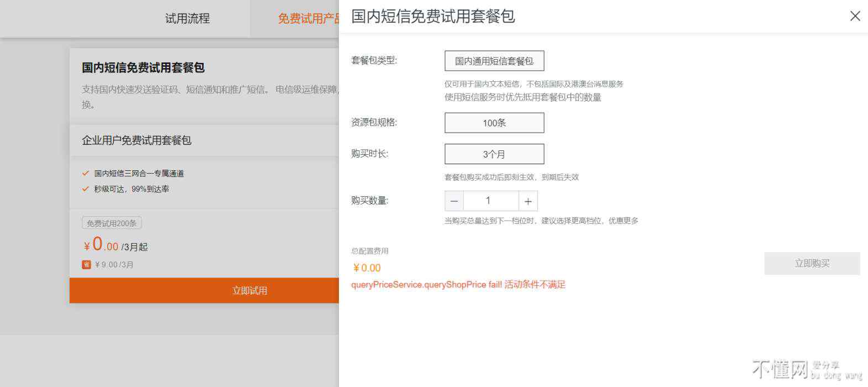Viewport: 868px width, 387px height.
Task: Click the orange 省 savings icon
Action: (x=86, y=265)
